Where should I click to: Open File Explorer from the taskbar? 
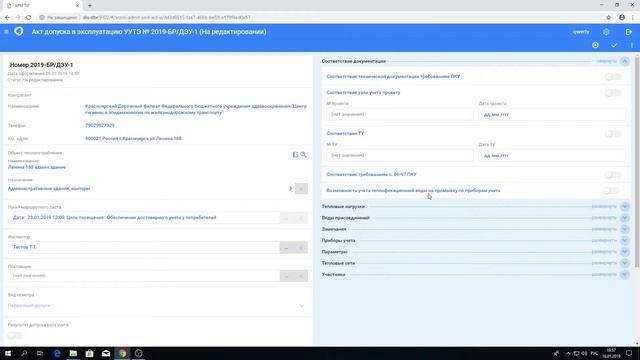point(73,353)
